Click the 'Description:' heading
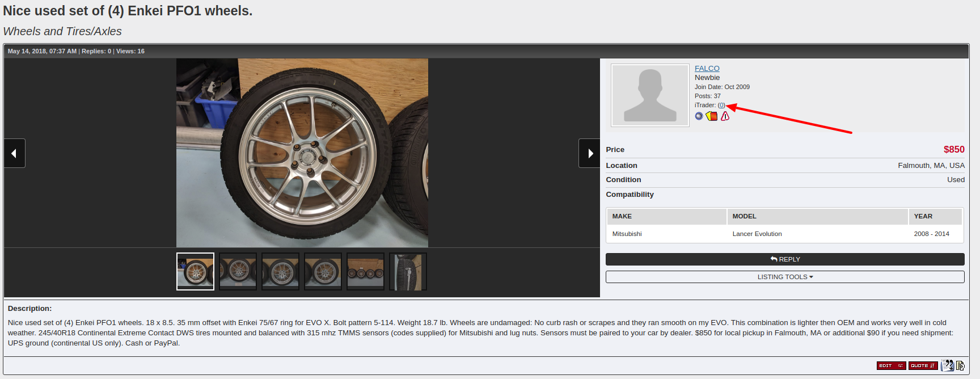 (x=29, y=309)
